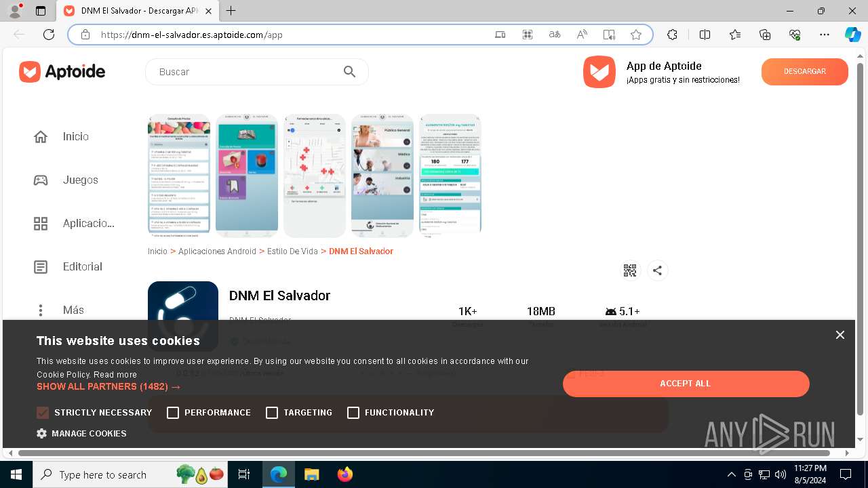This screenshot has width=868, height=488.
Task: Toggle Edge split screen view
Action: click(705, 35)
